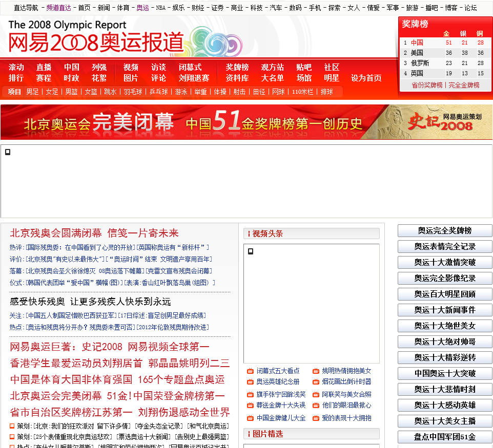This screenshot has width=493, height=448.
Task: Select 视频 in the red menu
Action: [x=131, y=67]
